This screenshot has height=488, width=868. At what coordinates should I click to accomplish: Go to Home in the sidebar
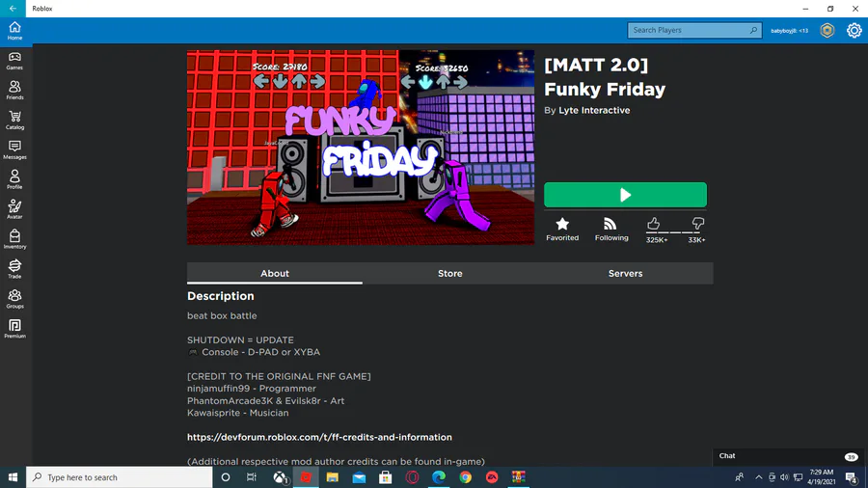(14, 31)
